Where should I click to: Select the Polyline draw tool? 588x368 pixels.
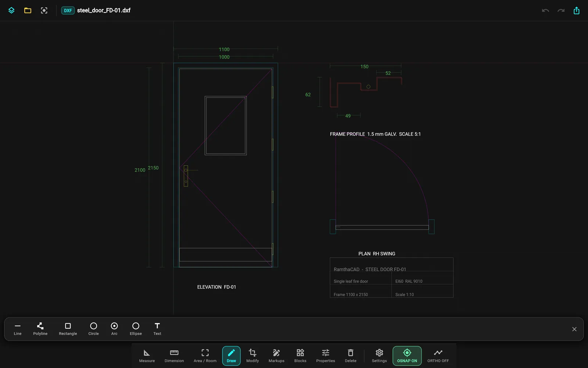pos(40,329)
